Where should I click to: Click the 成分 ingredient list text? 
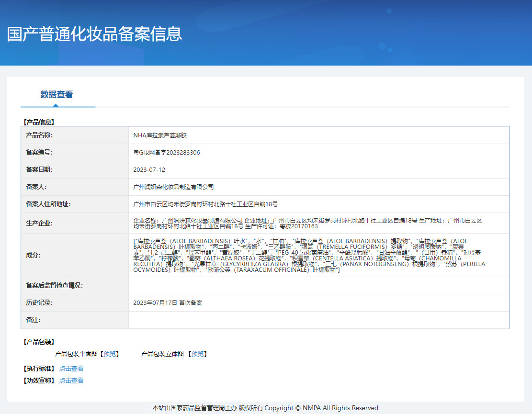point(309,255)
